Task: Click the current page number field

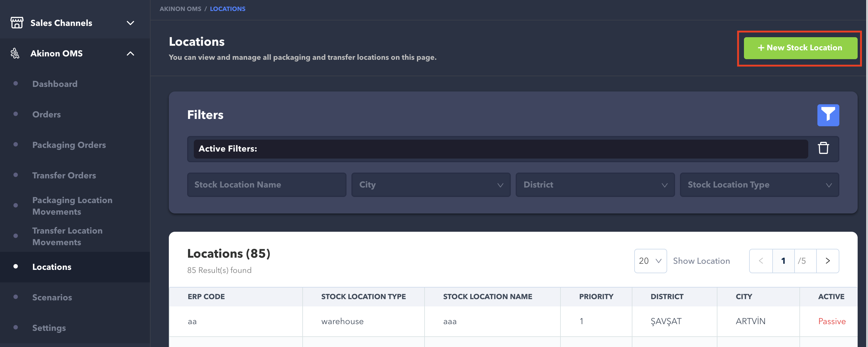Action: [783, 261]
